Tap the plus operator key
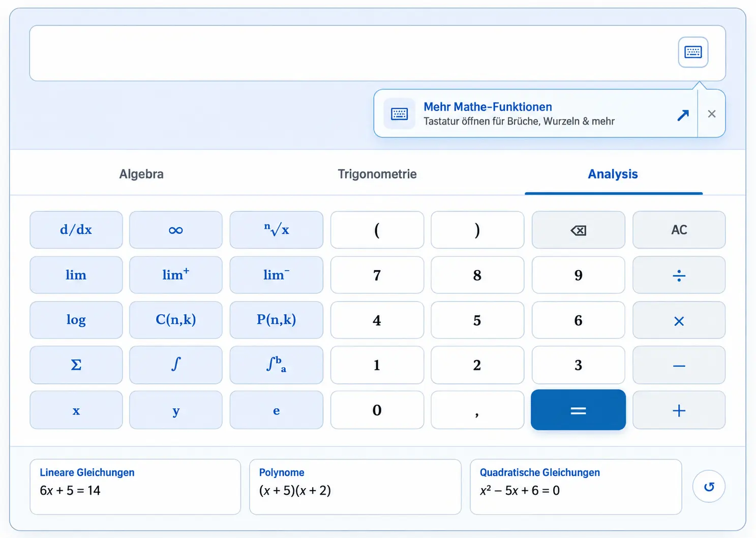 [679, 410]
